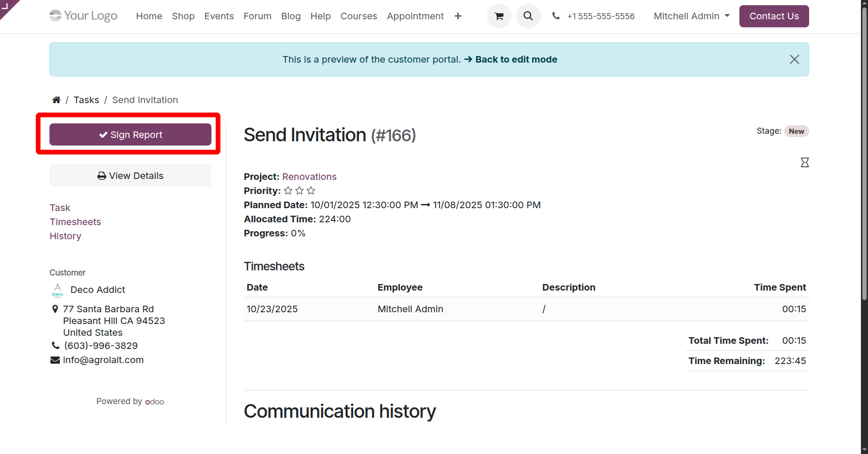Click the View Details button
Image resolution: width=868 pixels, height=454 pixels.
click(x=130, y=176)
